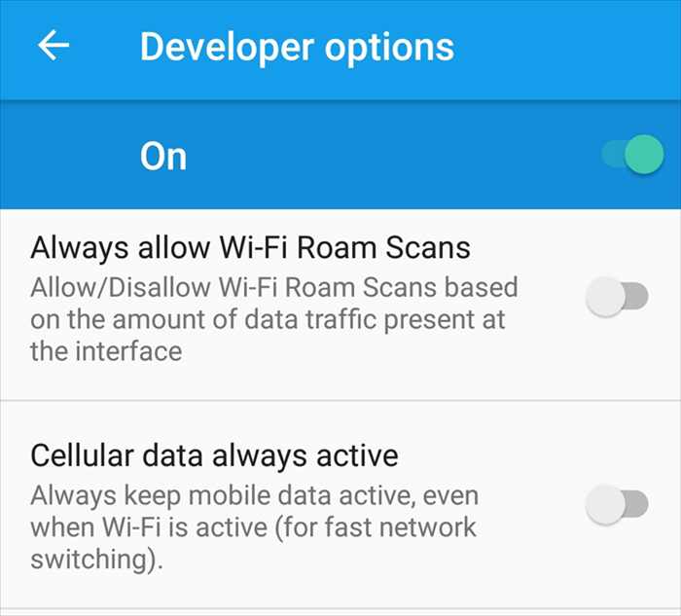Click the gray track of Roam Scans switch
Screen dimensions: 681x616
637,297
